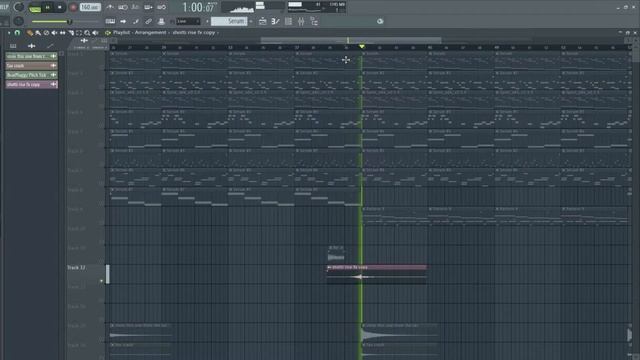Toggle the countdown before recording icon
Viewport: 640px width, 360px height.
point(135,7)
